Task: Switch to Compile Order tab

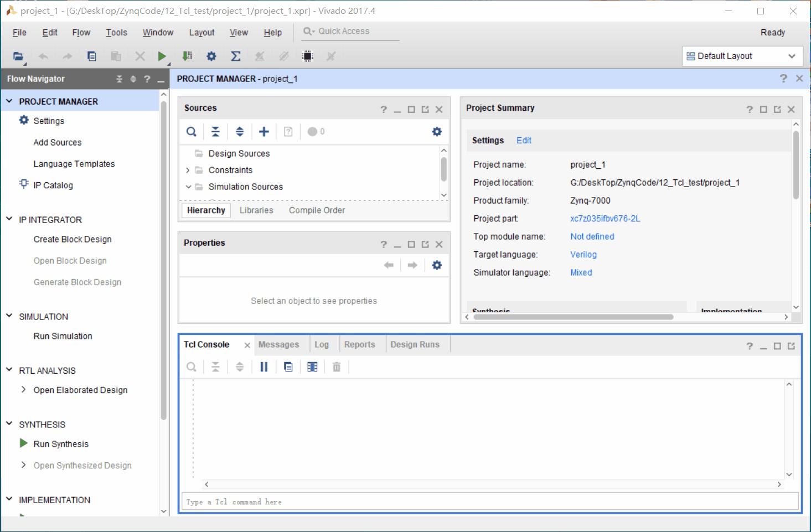Action: (x=317, y=210)
